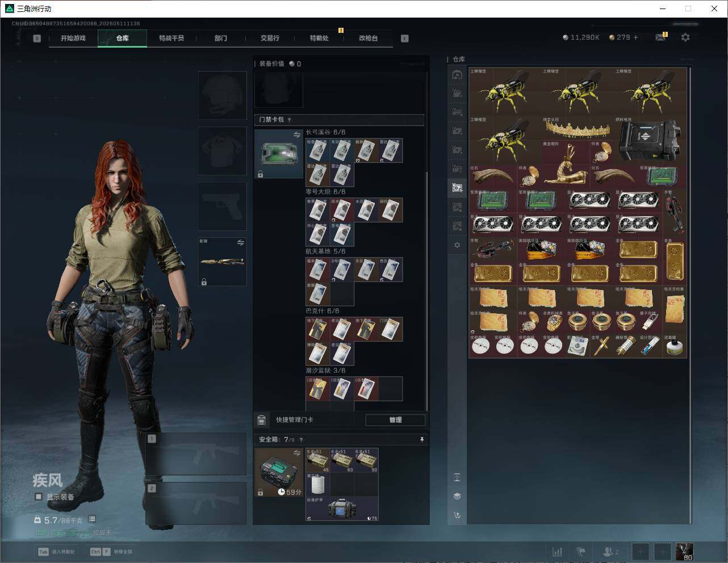Click the left arrow before the nav tabs

(x=37, y=39)
